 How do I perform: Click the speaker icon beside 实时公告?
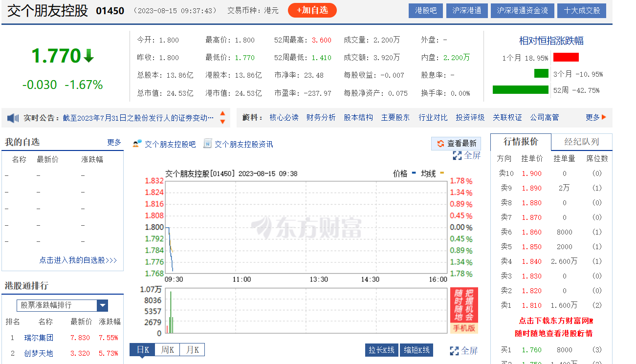pos(13,118)
